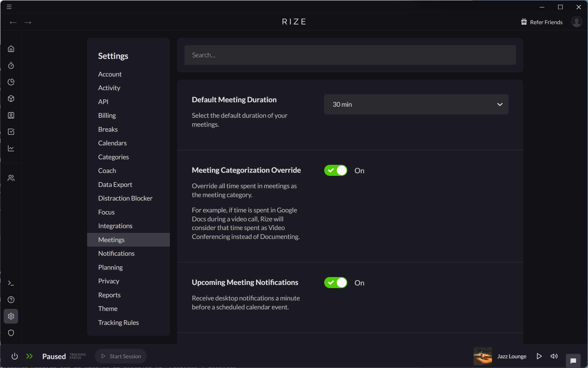Image resolution: width=588 pixels, height=368 pixels.
Task: Play the Jazz Lounge track
Action: click(539, 356)
